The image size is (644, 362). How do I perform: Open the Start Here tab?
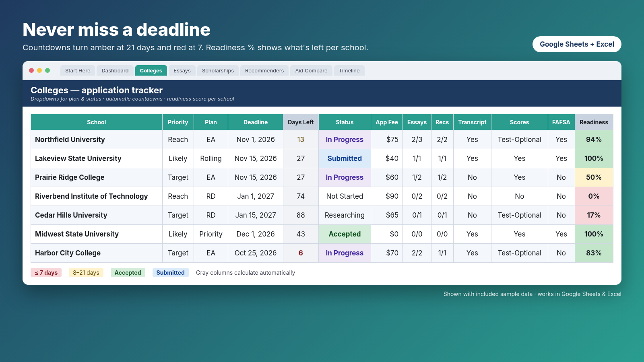78,70
